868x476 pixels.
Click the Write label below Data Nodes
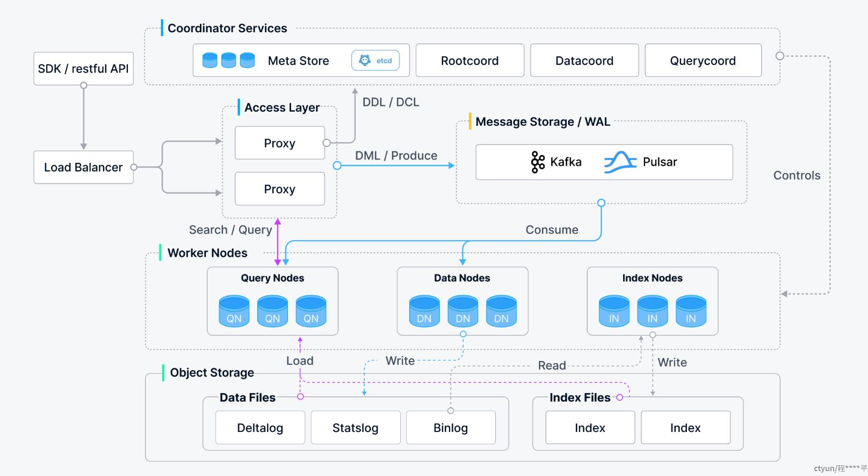(x=400, y=360)
